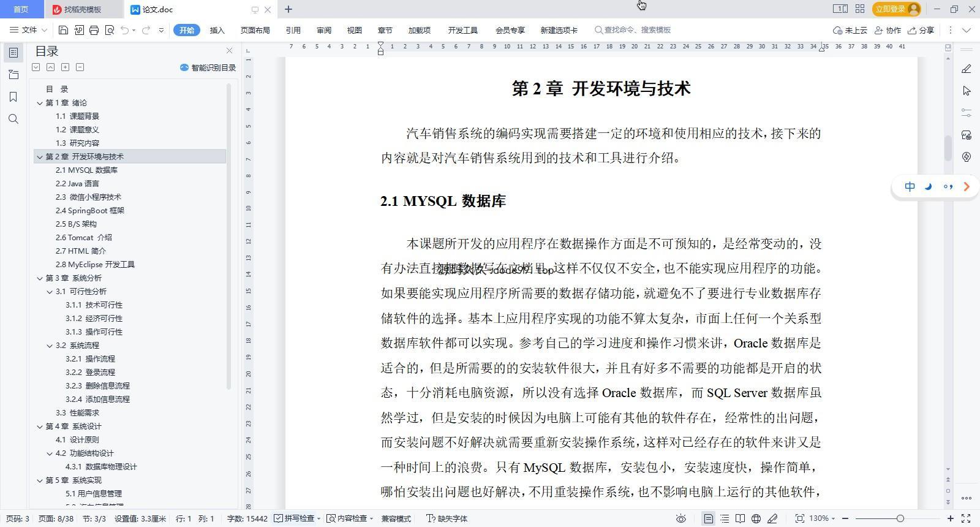The height and width of the screenshot is (527, 980).
Task: Toggle page view layout in status bar
Action: [x=708, y=518]
